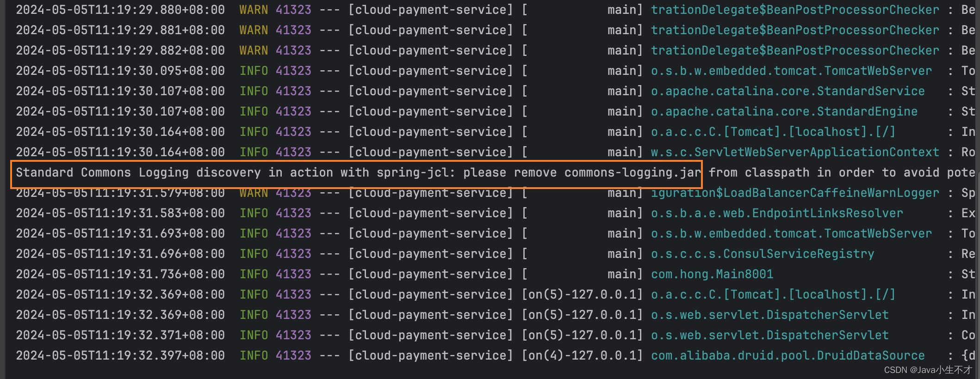Click the timestamp 2024-05-05T11:19:31.693+08:00
Viewport: 980px width, 379px height.
(120, 233)
